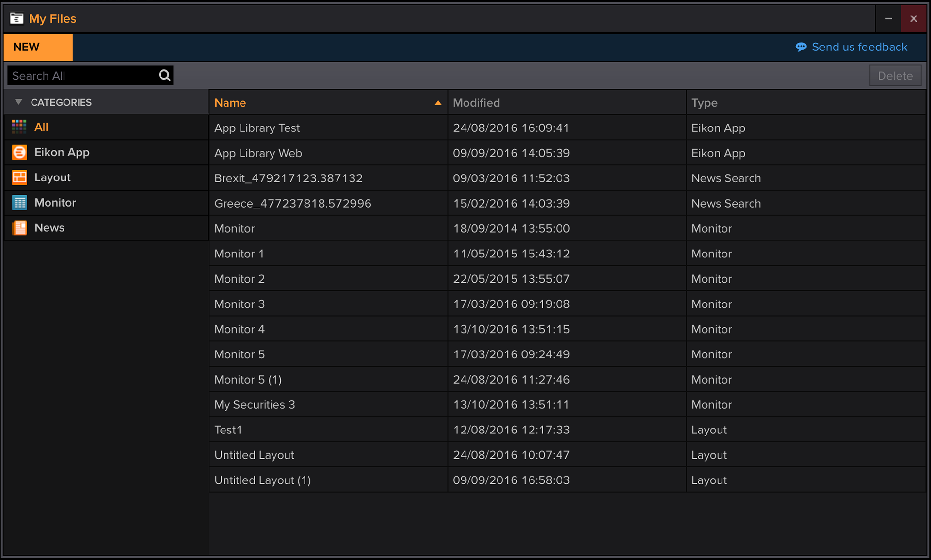
Task: Click the Layout category icon
Action: pos(18,177)
